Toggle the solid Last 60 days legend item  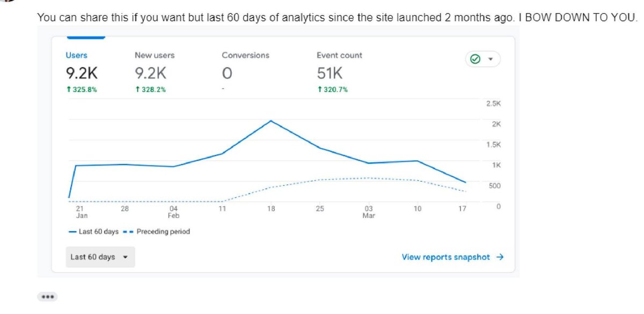click(94, 231)
